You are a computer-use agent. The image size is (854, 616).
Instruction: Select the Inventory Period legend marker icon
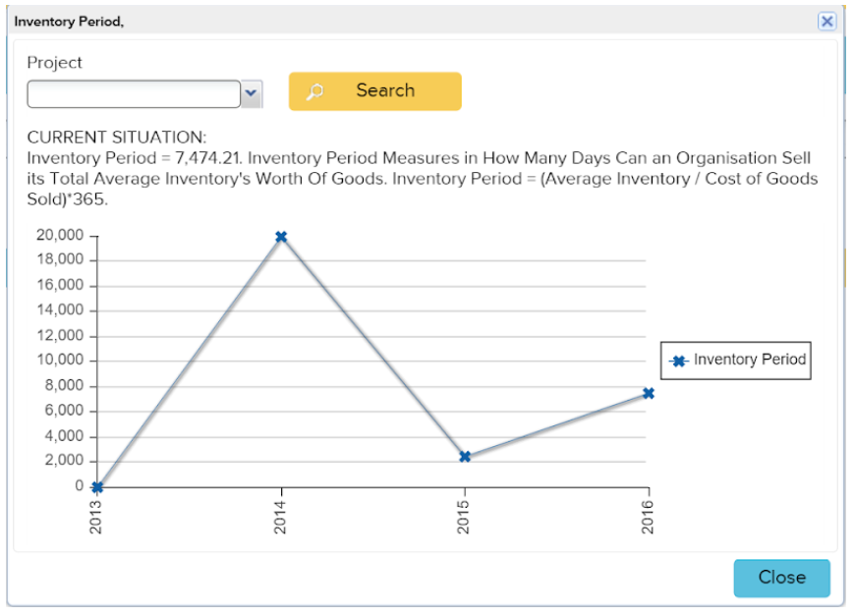point(681,361)
